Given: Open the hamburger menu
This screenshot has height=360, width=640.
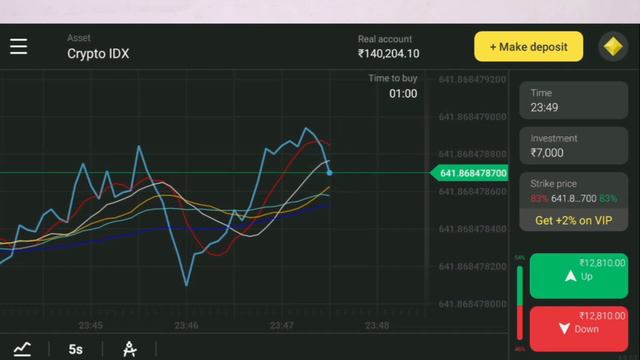Looking at the screenshot, I should (18, 47).
